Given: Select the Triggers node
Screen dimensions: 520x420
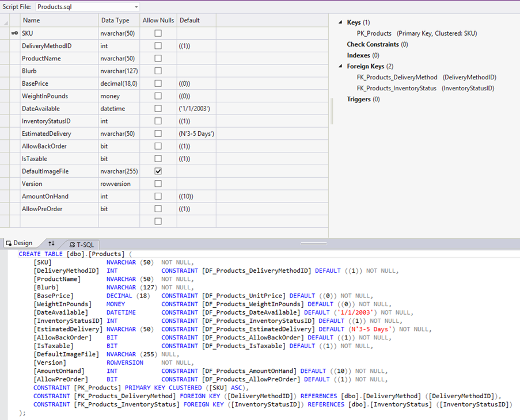Looking at the screenshot, I should [363, 100].
